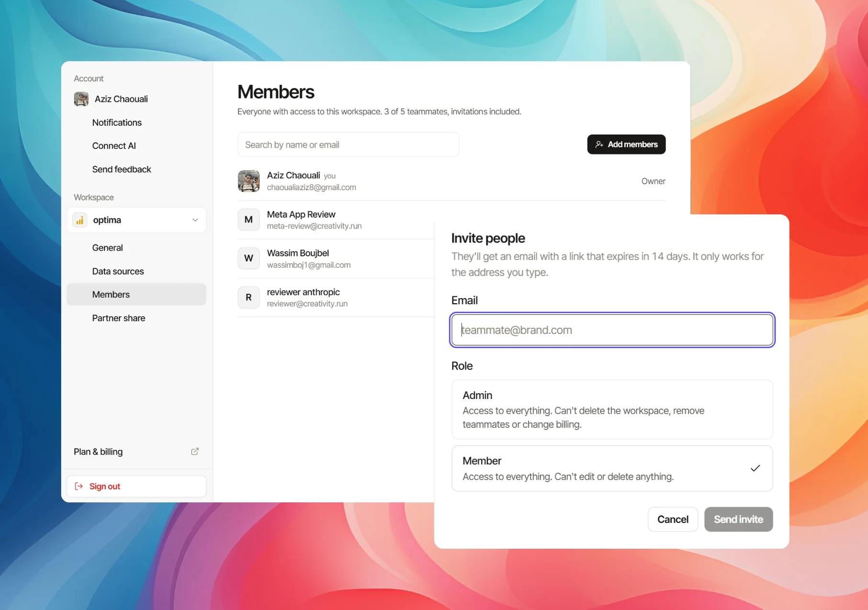868x610 pixels.
Task: Click the checkmark on the Member role
Action: click(755, 468)
